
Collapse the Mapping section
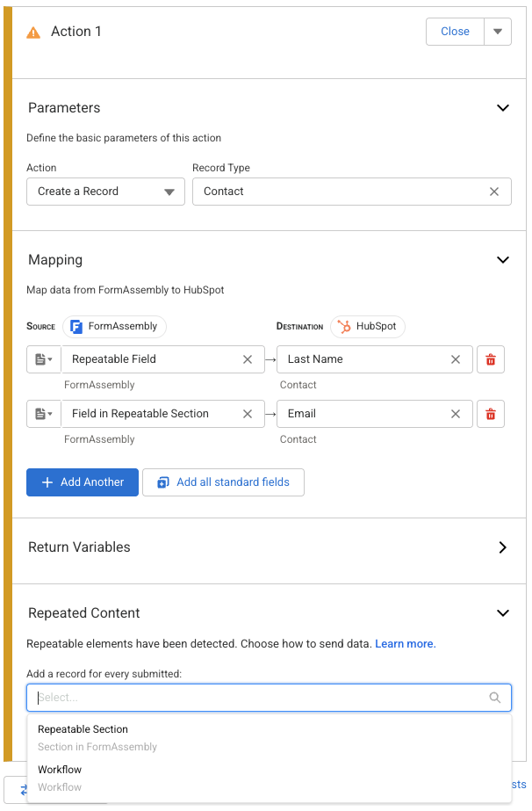503,260
